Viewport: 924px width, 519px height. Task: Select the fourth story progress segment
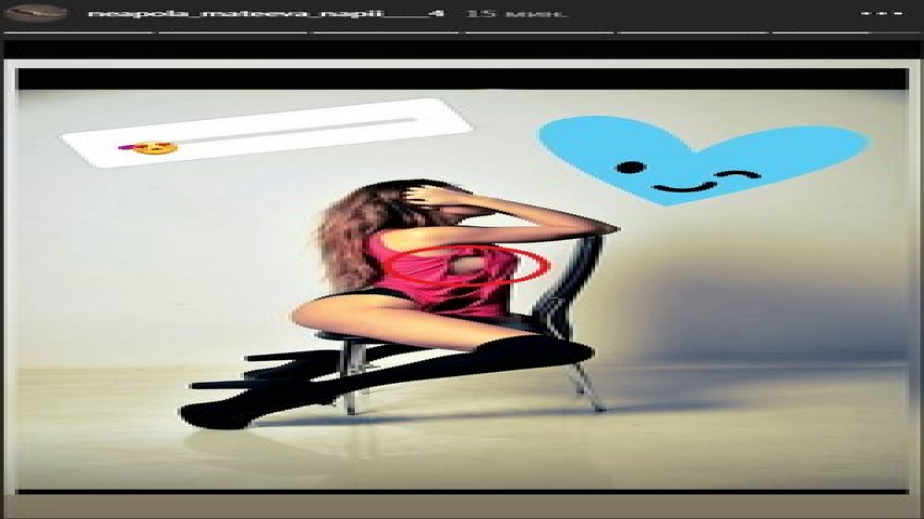tap(539, 32)
